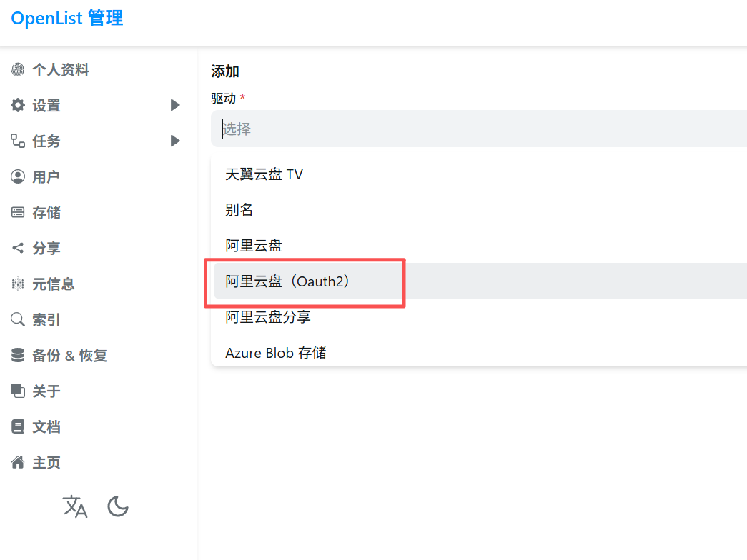Screen dimensions: 747x560
Task: Toggle dark mode with the moon icon
Action: pyautogui.click(x=117, y=506)
